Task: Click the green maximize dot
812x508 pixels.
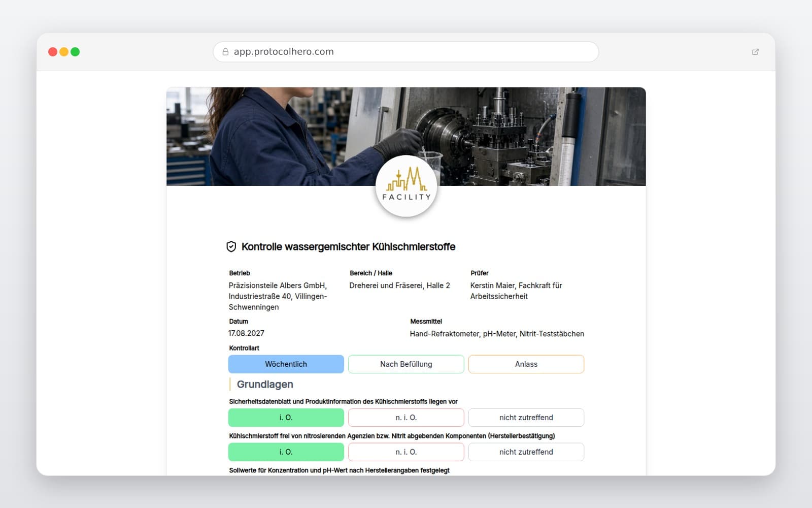Action: click(x=75, y=52)
